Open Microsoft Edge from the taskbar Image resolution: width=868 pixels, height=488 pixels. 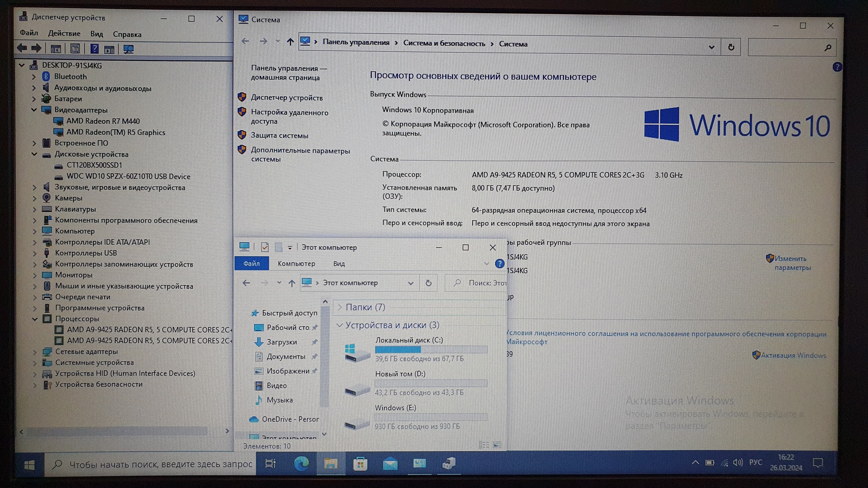301,463
